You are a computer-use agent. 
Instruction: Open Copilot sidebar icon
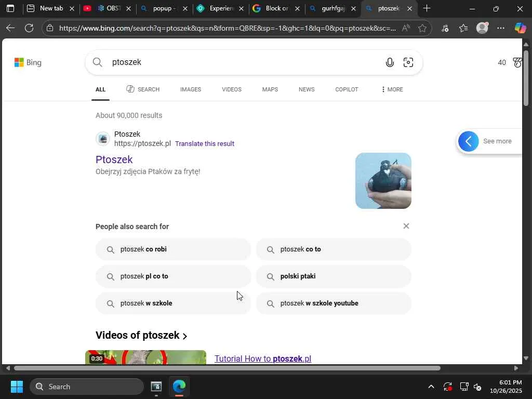coord(520,28)
